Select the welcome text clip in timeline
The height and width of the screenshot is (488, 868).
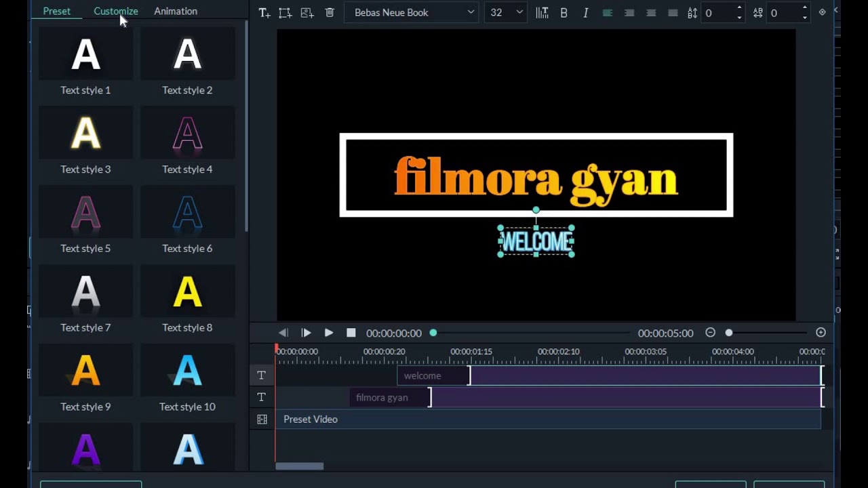(610, 375)
